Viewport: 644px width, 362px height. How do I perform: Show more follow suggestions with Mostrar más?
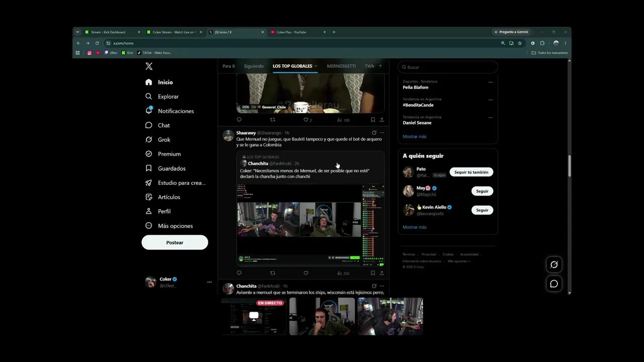[x=415, y=227]
